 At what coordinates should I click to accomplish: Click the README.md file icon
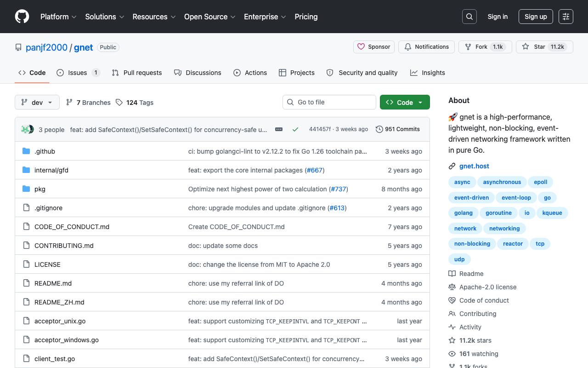tap(26, 283)
